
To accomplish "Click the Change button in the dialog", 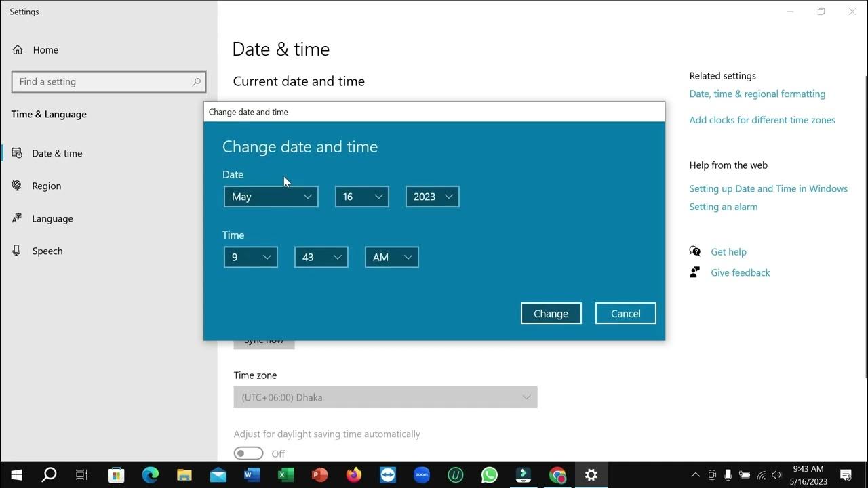I will pyautogui.click(x=551, y=313).
